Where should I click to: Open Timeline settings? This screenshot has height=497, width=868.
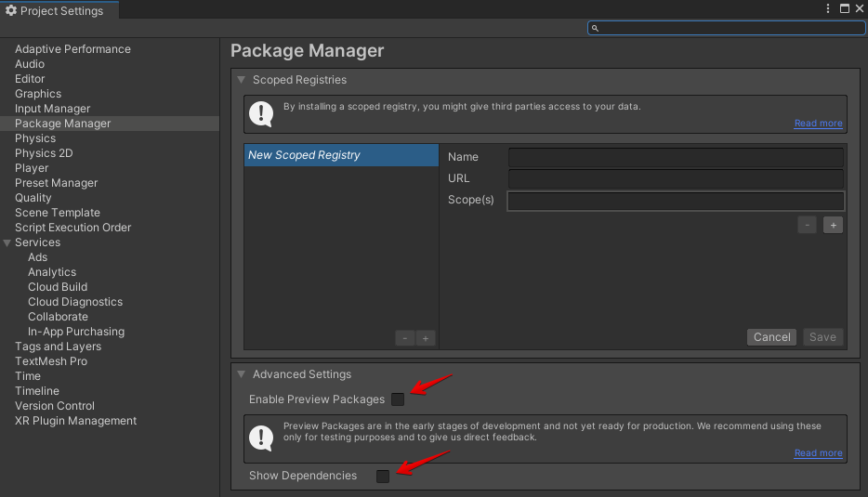[x=36, y=391]
